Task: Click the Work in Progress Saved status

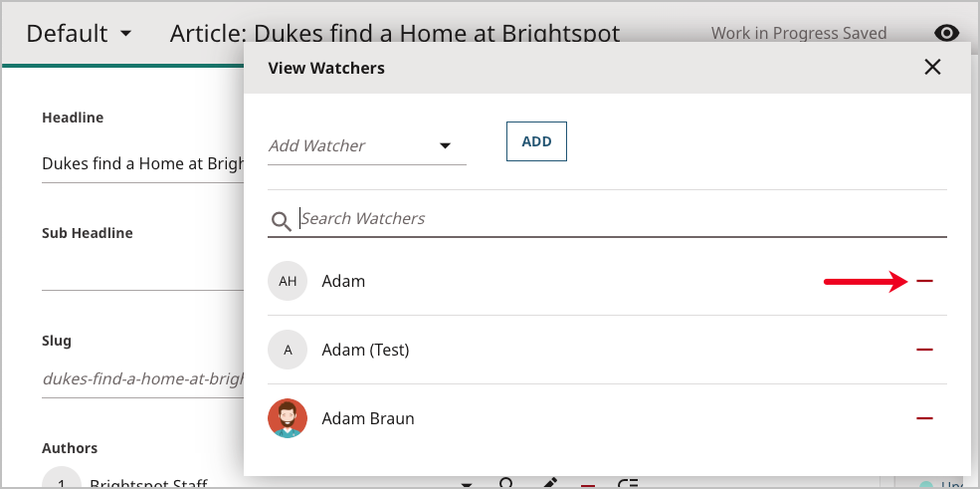Action: (x=798, y=33)
